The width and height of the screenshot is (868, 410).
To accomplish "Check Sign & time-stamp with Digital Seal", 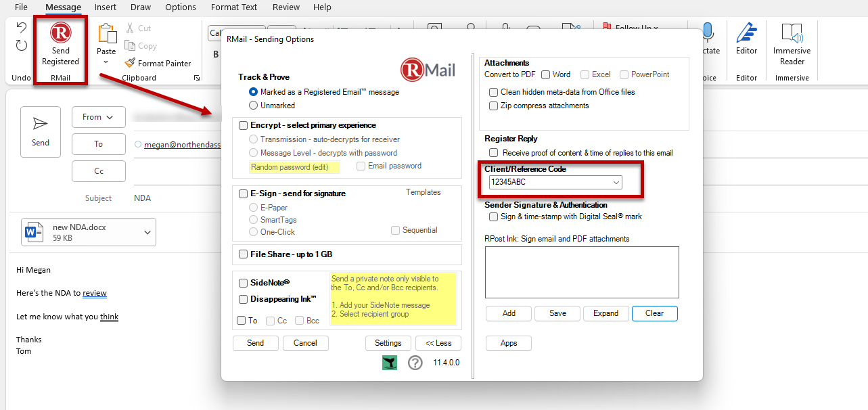I will click(493, 217).
